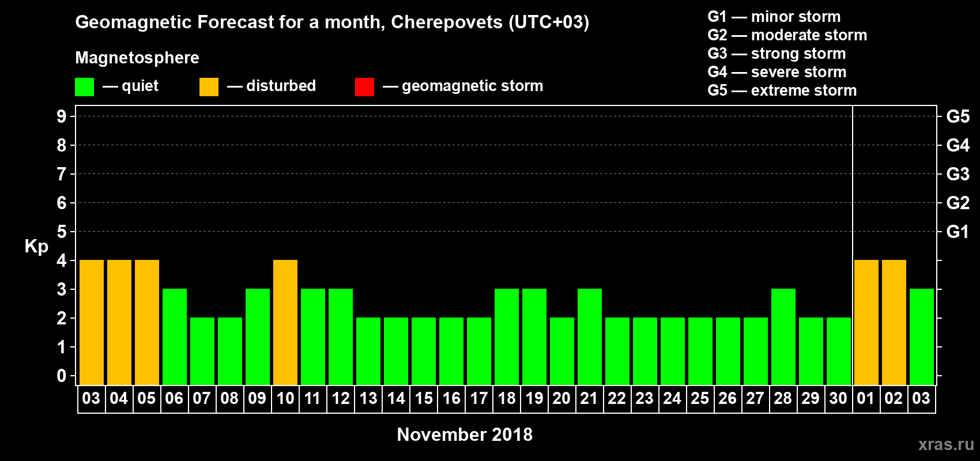Click the green bar for November 21
This screenshot has height=461, width=980.
[590, 337]
